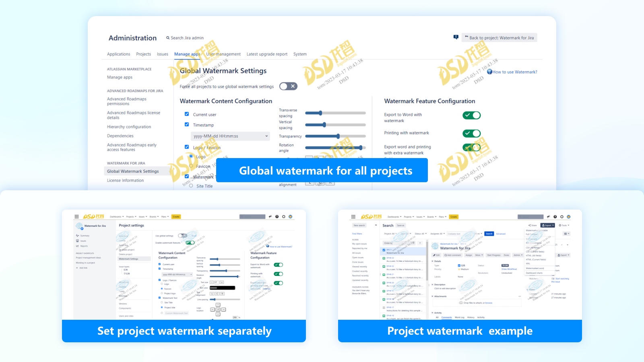Uncheck Current user checkbox on the Administration page
Screen dimensions: 644x362
(x=187, y=114)
